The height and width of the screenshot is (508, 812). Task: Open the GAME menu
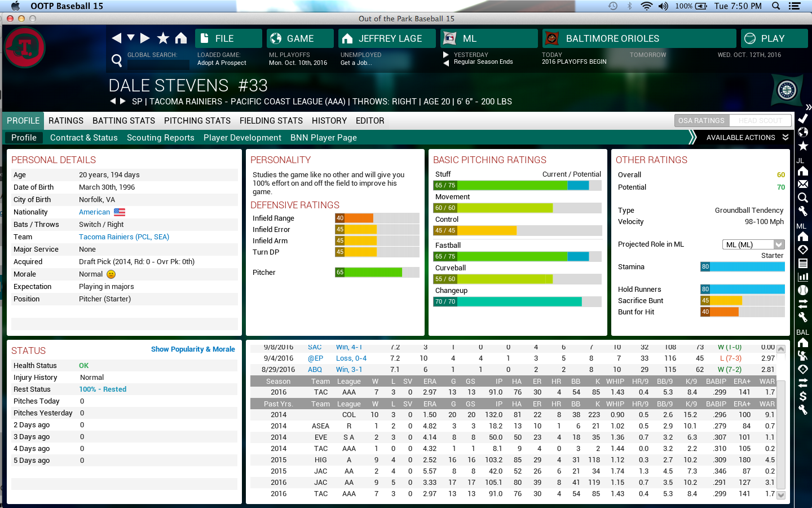[300, 38]
